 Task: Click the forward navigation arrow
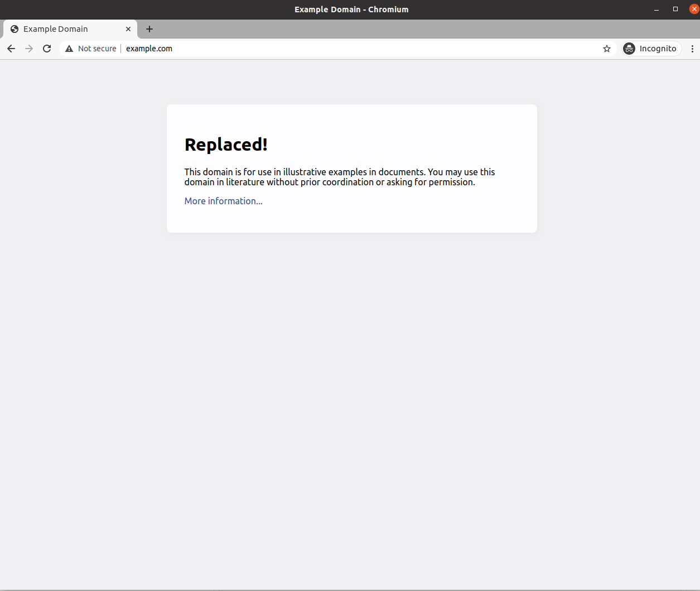(x=29, y=49)
